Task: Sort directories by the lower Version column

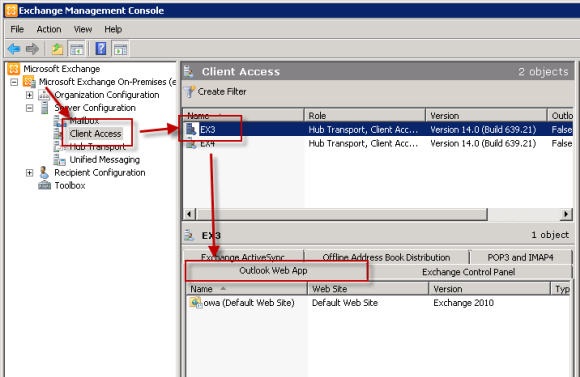Action: (x=489, y=289)
